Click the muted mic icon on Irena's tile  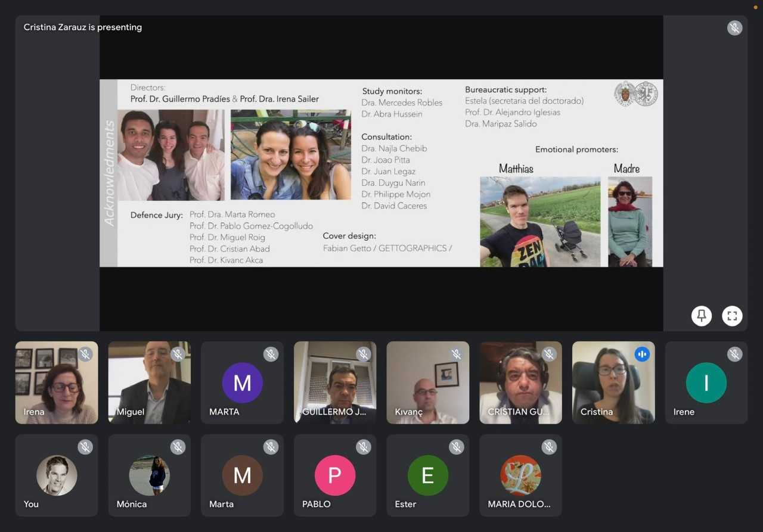85,354
